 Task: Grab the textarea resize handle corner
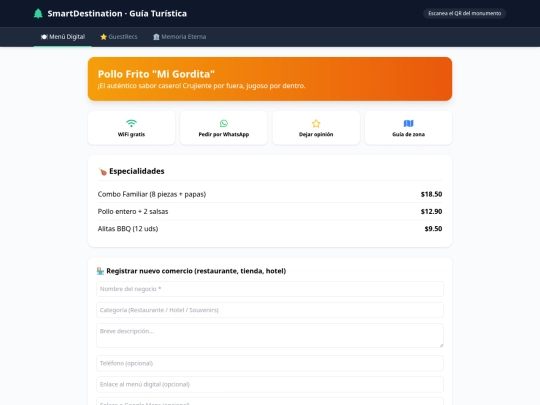tap(441, 345)
